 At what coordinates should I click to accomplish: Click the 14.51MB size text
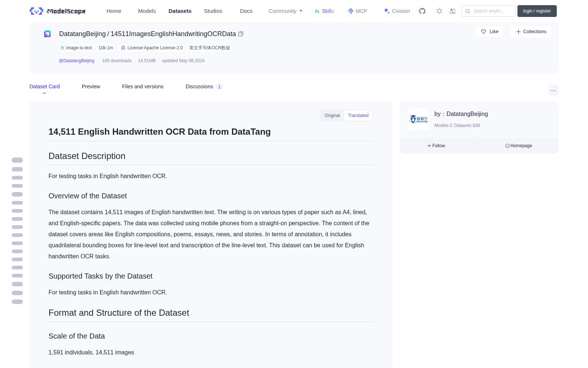147,61
